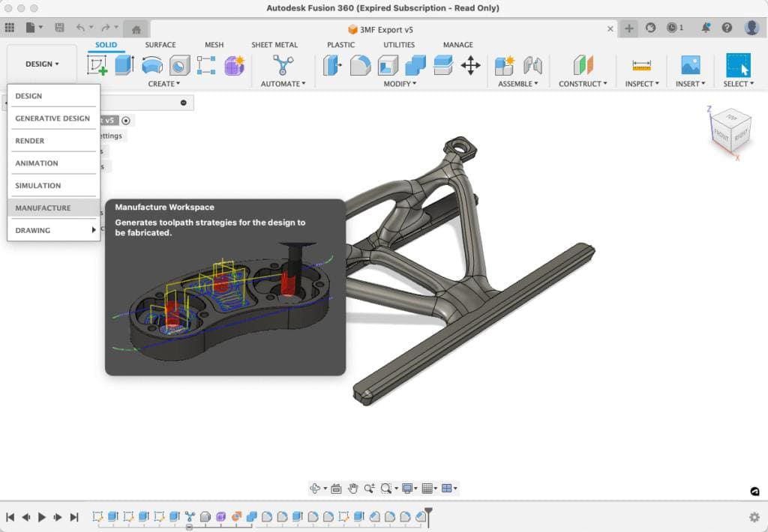This screenshot has height=532, width=768.
Task: Open the Viewports layout dropdown
Action: tap(449, 488)
